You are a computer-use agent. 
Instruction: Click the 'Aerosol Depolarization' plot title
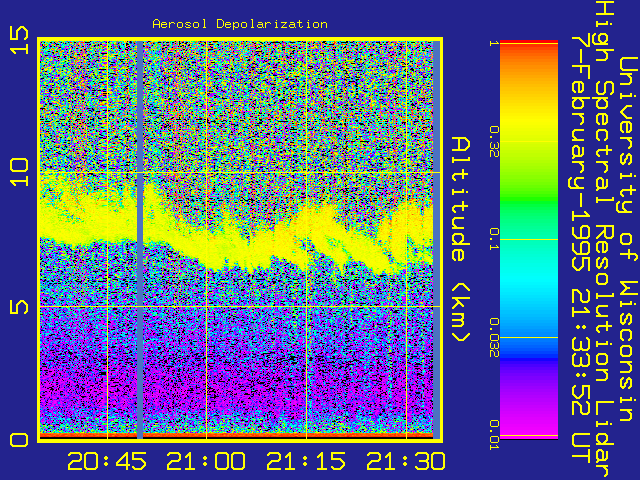point(240,24)
